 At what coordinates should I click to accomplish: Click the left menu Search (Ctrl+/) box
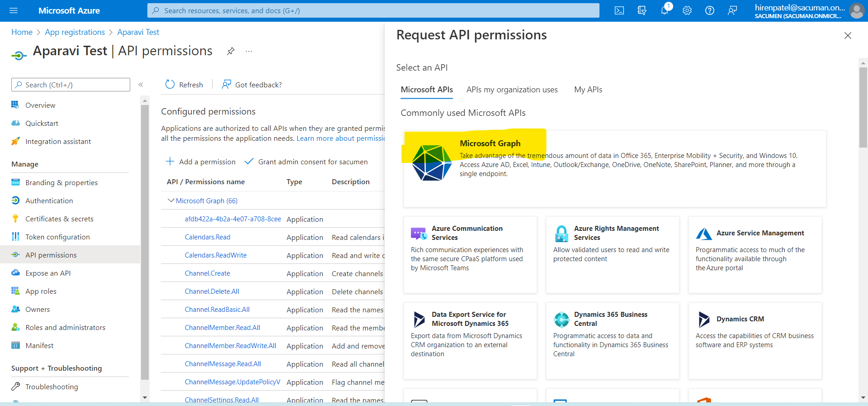[71, 85]
